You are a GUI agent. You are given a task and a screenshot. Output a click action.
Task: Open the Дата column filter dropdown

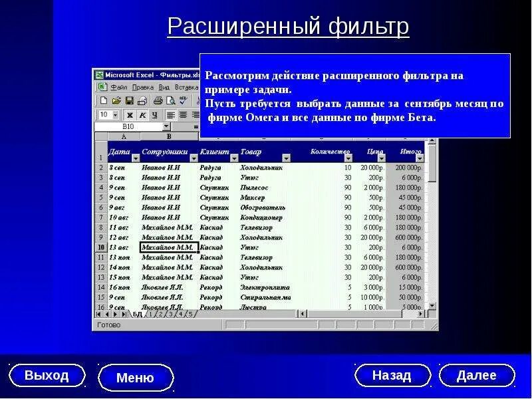click(x=136, y=158)
